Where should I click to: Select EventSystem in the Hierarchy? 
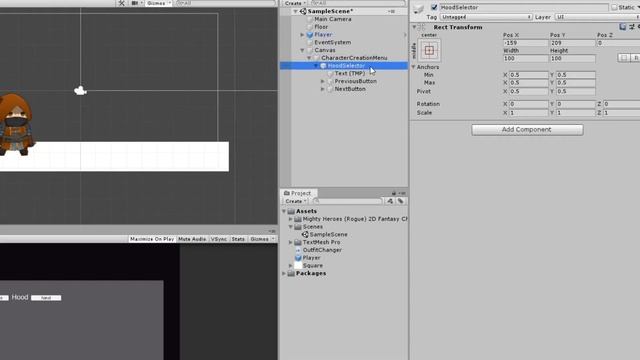pyautogui.click(x=333, y=42)
